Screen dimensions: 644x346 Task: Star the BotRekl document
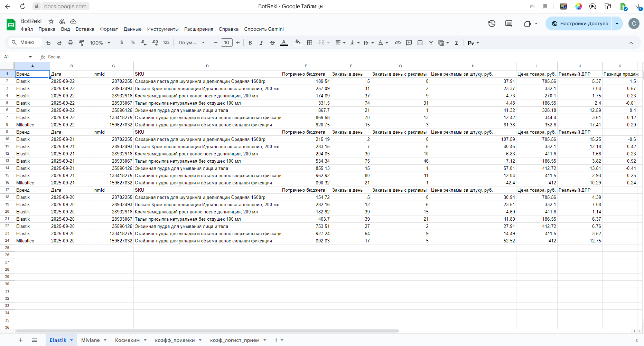(x=51, y=21)
